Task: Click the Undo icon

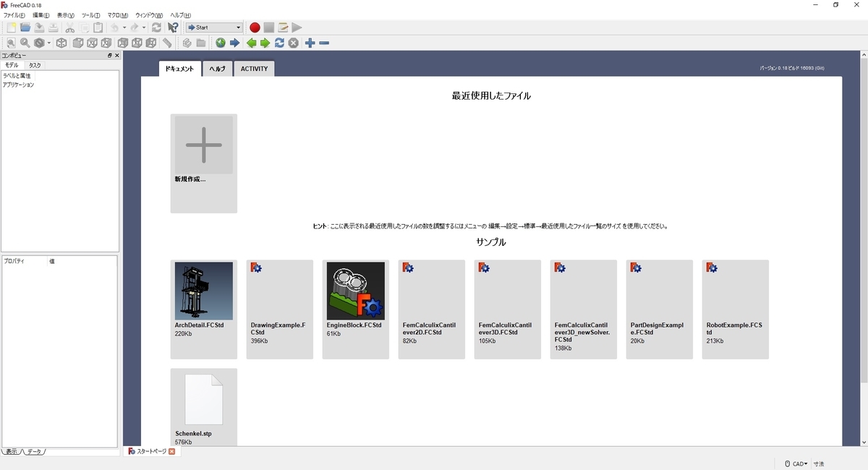Action: click(x=114, y=27)
